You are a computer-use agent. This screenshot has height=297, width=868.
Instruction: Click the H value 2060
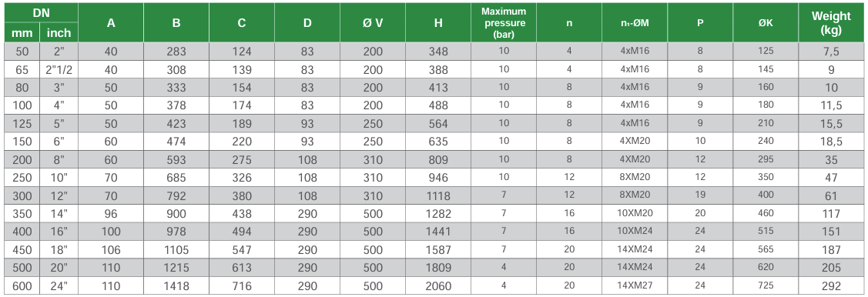[438, 286]
